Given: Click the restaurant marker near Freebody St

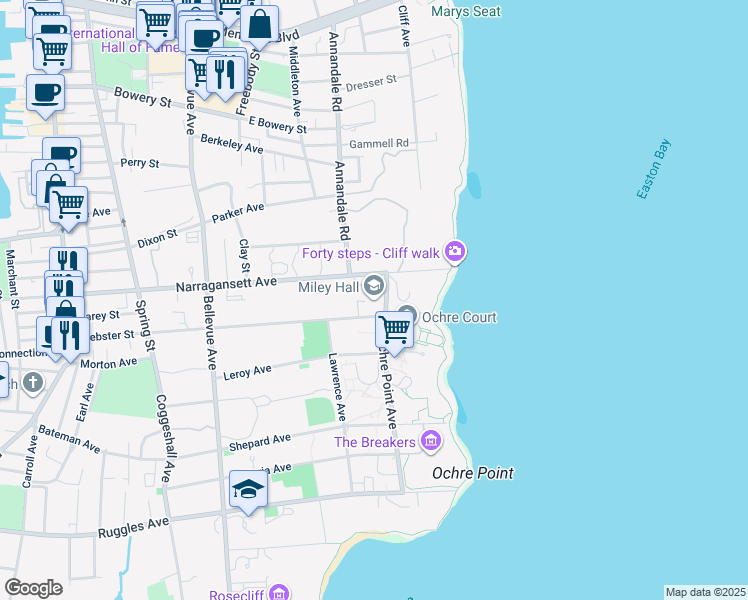Looking at the screenshot, I should pos(226,73).
